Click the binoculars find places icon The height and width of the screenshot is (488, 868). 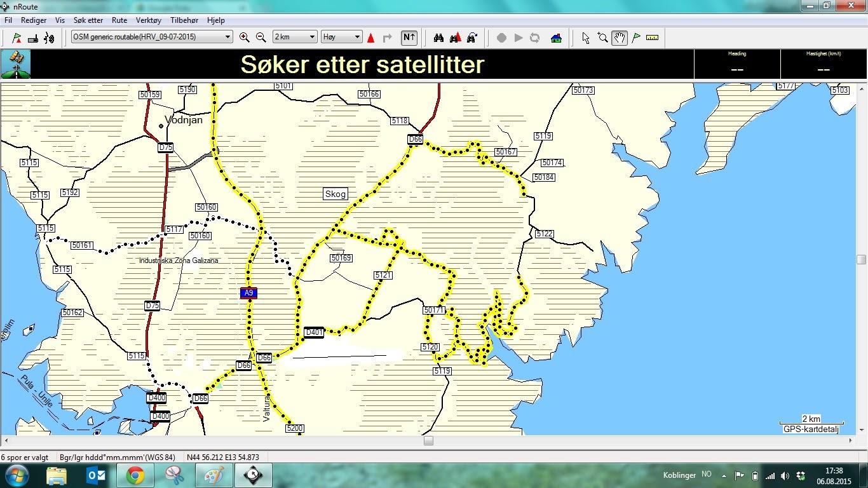438,37
